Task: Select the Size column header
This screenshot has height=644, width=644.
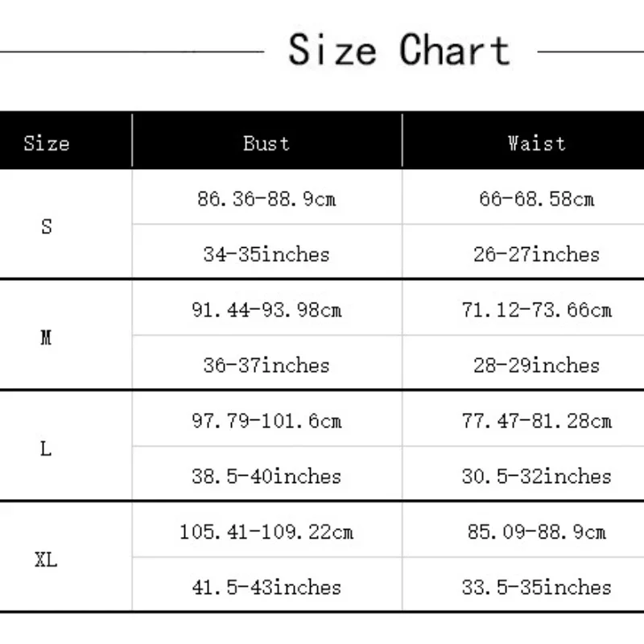Action: [47, 143]
